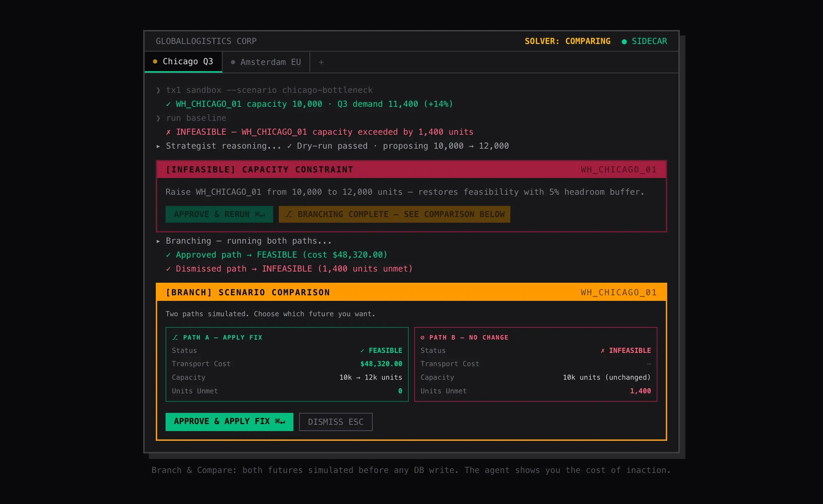823x504 pixels.
Task: Select the PATH B – NO CHANGE card title
Action: click(469, 338)
